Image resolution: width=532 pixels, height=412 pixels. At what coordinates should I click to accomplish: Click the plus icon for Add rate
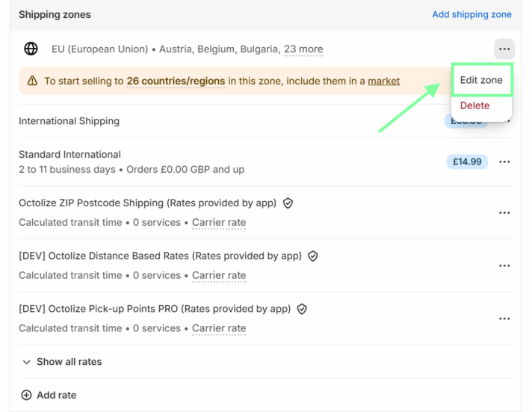coord(26,395)
